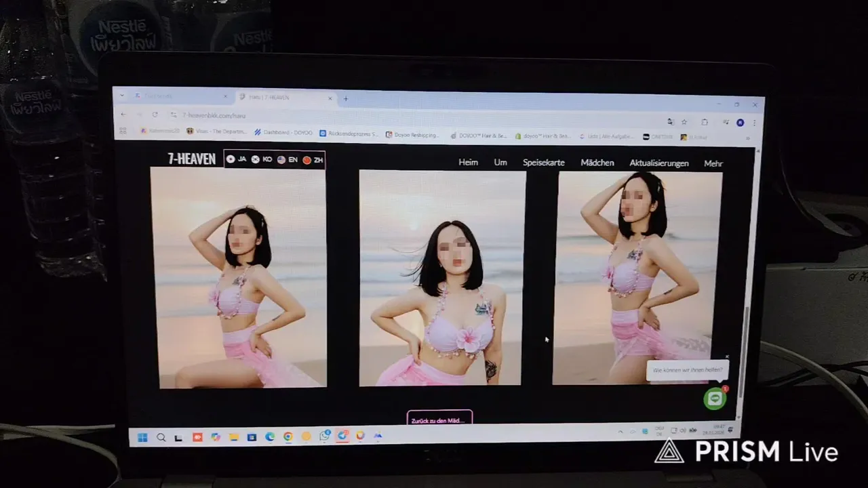
Task: Open the 'Doyoo Reshipping...' bookmark
Action: [x=412, y=135]
